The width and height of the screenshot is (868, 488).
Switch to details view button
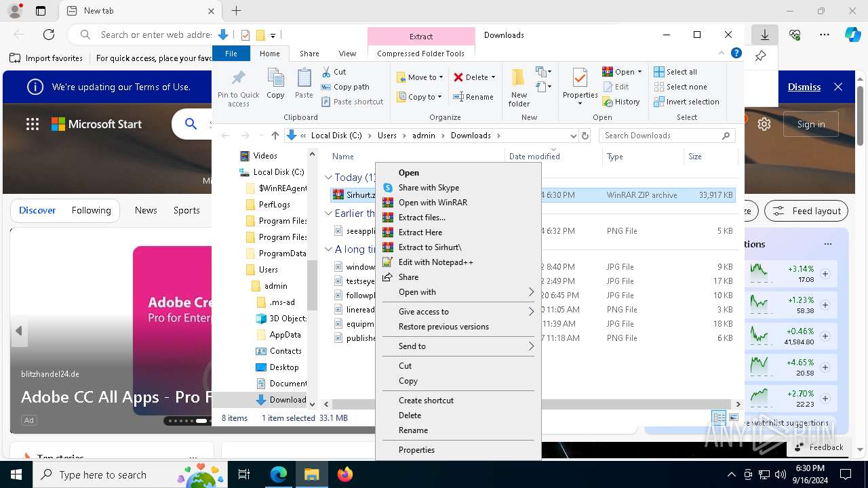click(x=719, y=418)
